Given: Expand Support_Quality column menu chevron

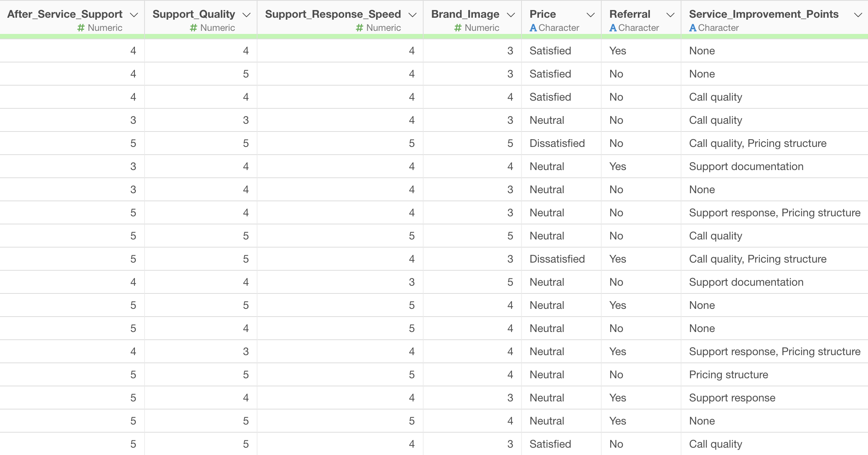Looking at the screenshot, I should [246, 15].
